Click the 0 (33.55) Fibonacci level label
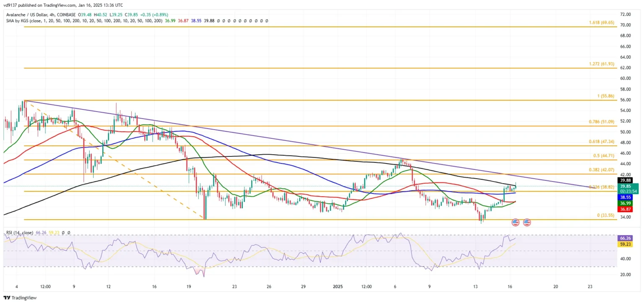Image resolution: width=644 pixels, height=304 pixels. point(605,215)
